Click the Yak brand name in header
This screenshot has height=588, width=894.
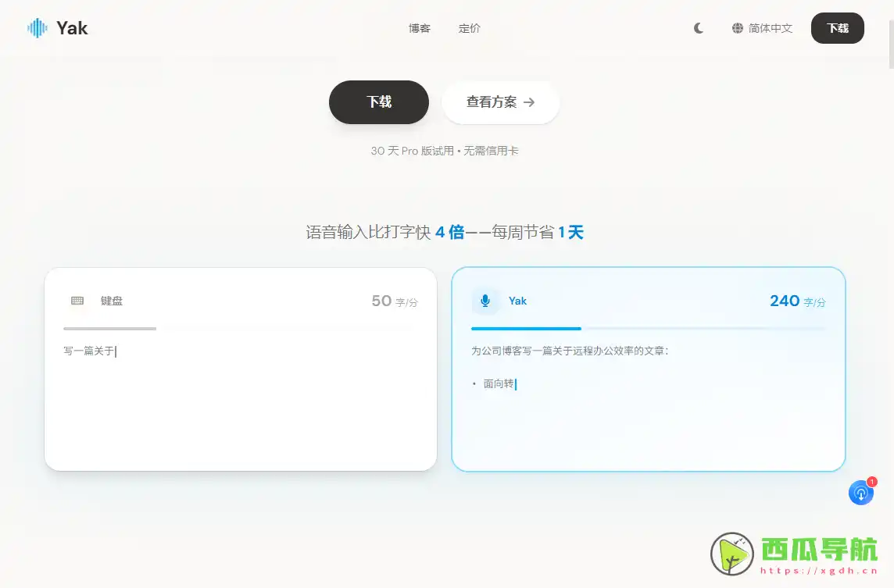pos(73,28)
